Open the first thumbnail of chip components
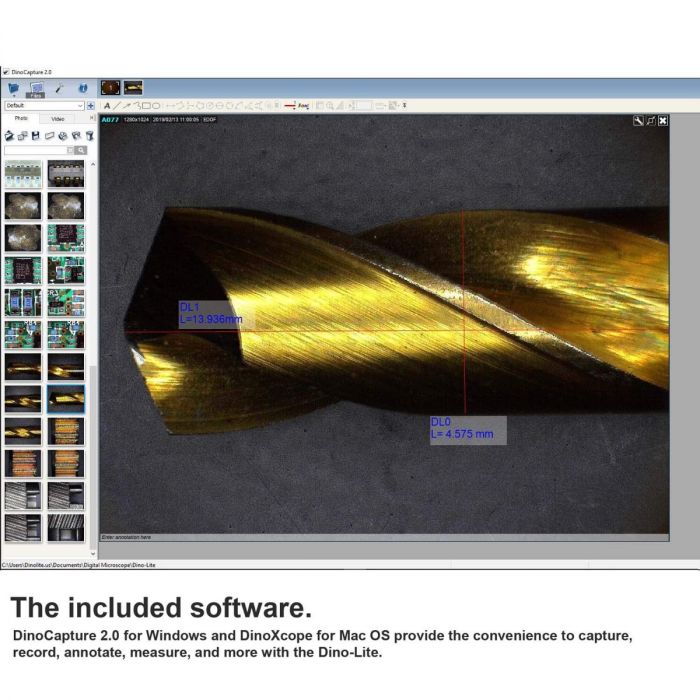 (x=23, y=174)
